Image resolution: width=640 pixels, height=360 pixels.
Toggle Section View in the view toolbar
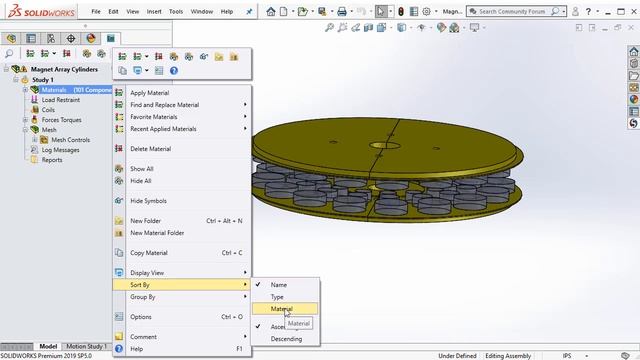pos(369,28)
